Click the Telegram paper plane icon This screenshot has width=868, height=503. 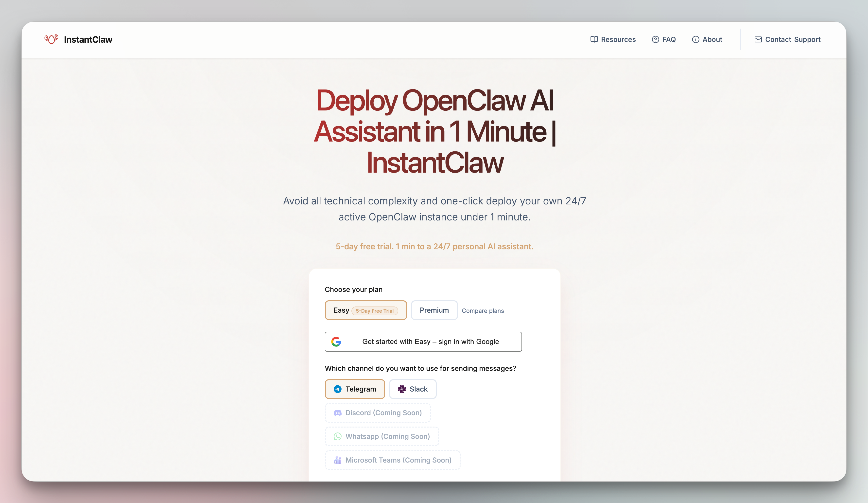pos(338,389)
